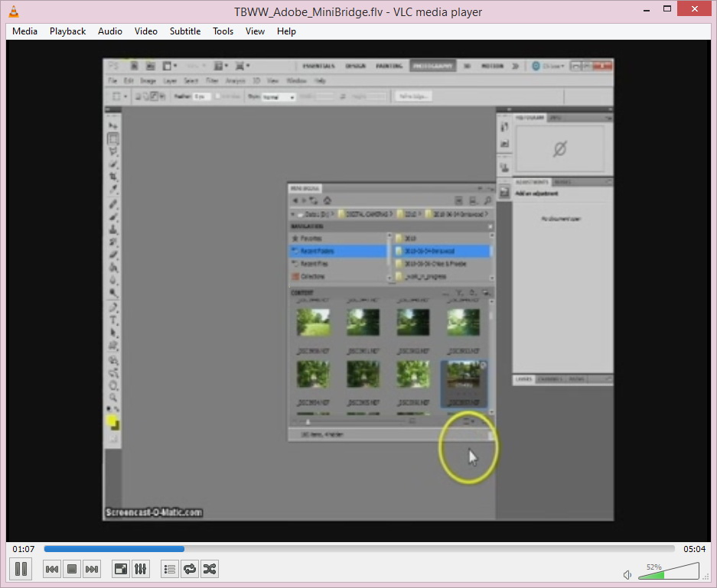The width and height of the screenshot is (717, 588).
Task: Open the Audio menu
Action: click(x=109, y=31)
